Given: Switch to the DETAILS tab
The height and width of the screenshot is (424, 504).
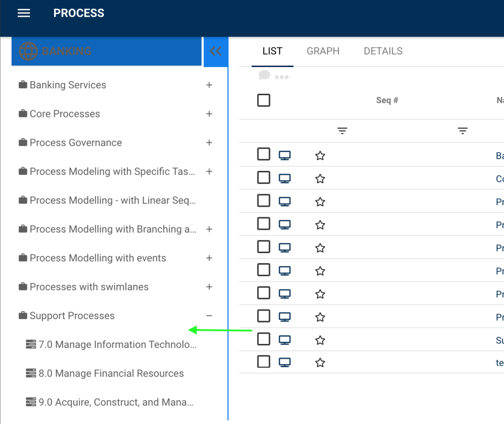Looking at the screenshot, I should coord(383,51).
